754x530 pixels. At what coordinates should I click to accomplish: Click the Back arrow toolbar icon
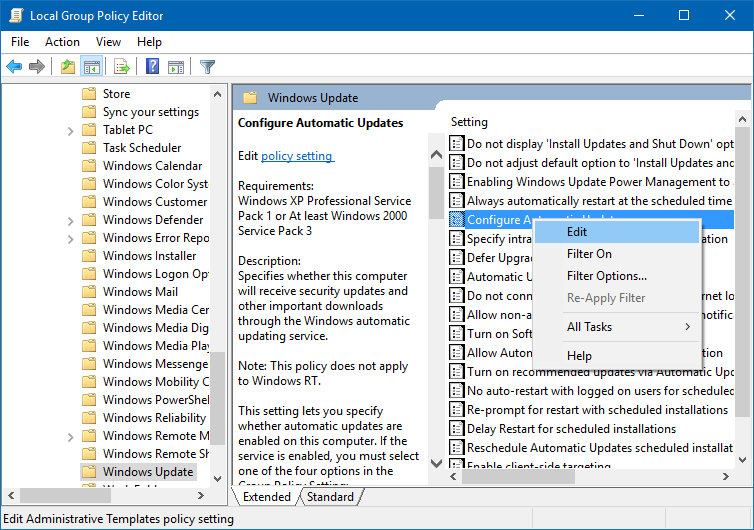coord(14,66)
